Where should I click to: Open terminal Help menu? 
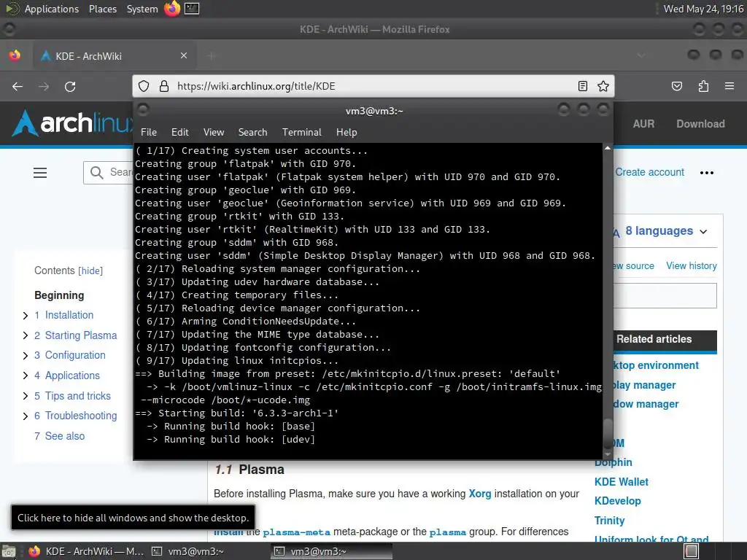tap(347, 133)
